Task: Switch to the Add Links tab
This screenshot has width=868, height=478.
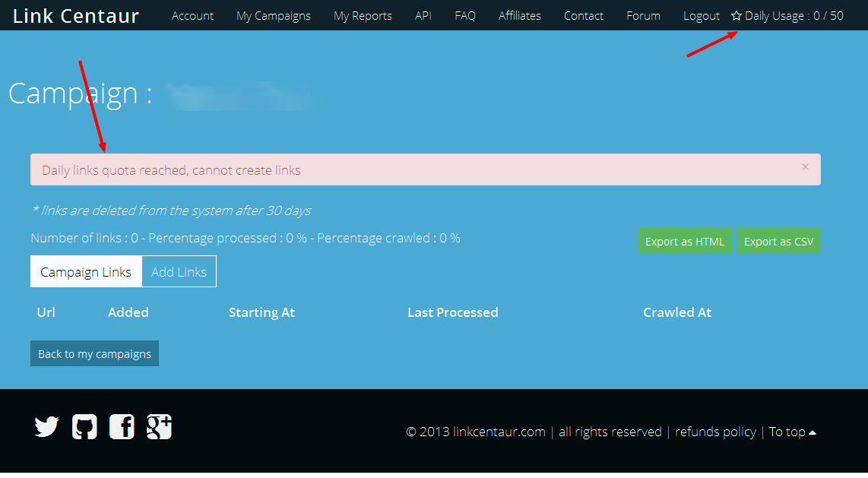Action: (x=179, y=271)
